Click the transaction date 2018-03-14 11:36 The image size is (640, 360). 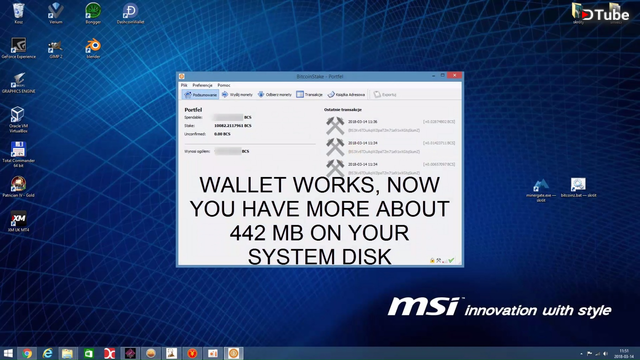click(x=362, y=122)
